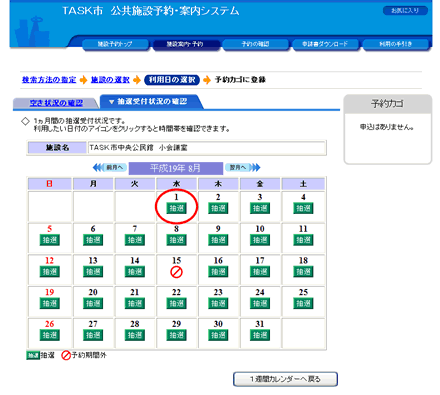This screenshot has height=395, width=440.
Task: Go to previous month with 前月へ arrow
Action: [x=110, y=167]
